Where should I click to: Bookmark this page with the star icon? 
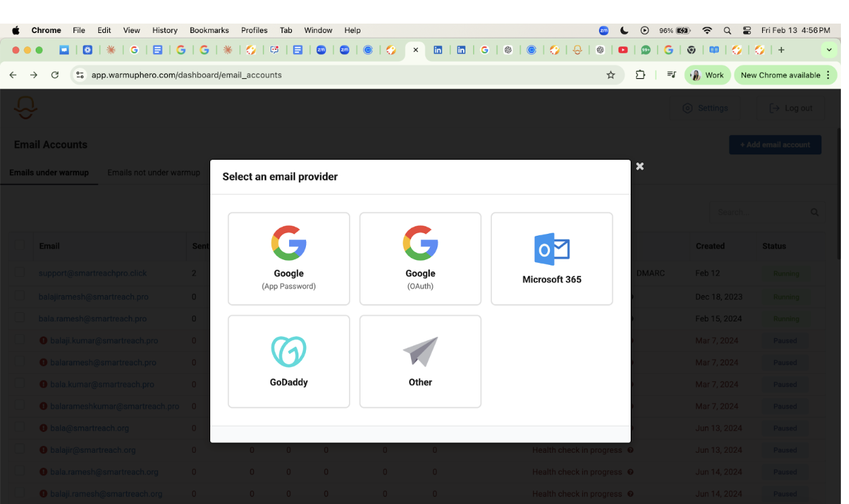pyautogui.click(x=611, y=75)
